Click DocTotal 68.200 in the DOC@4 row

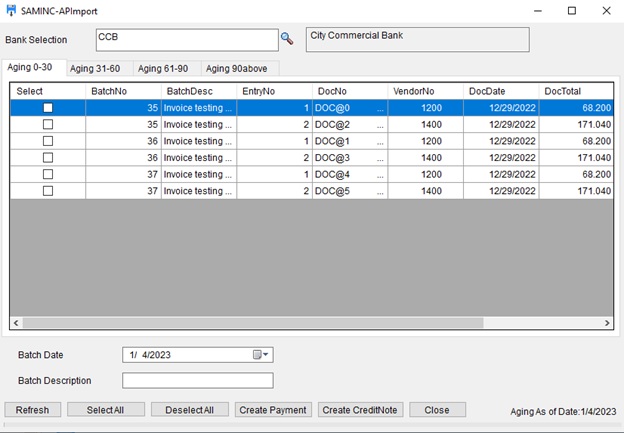pyautogui.click(x=576, y=174)
